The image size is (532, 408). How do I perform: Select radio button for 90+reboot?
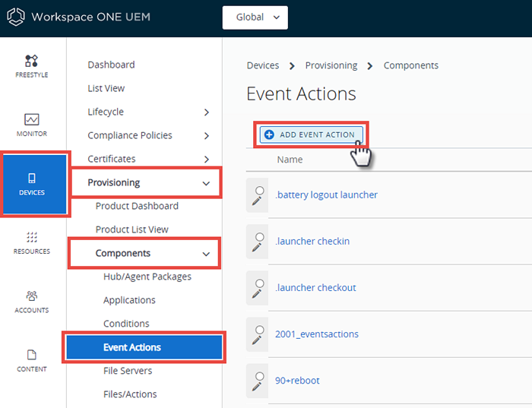260,376
